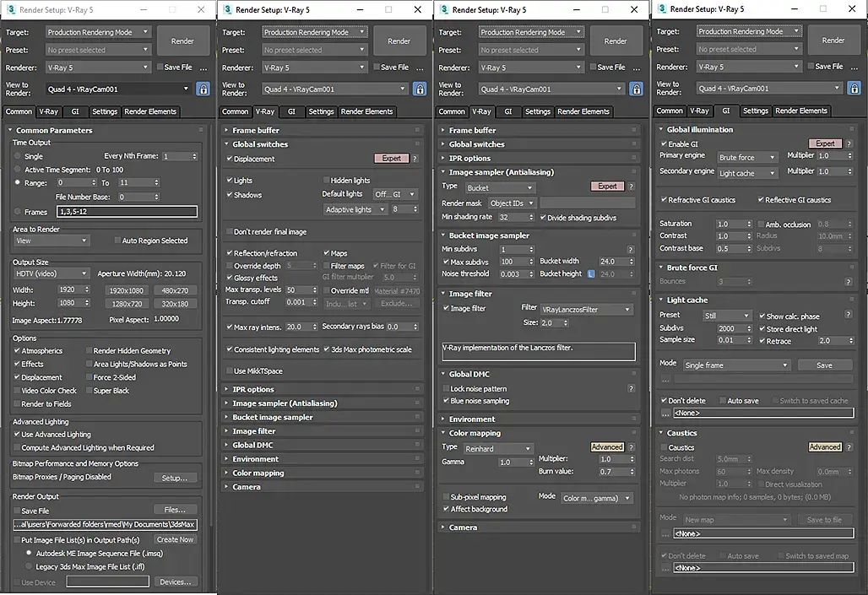
Task: Toggle Blue noise sampling checkbox
Action: point(446,401)
